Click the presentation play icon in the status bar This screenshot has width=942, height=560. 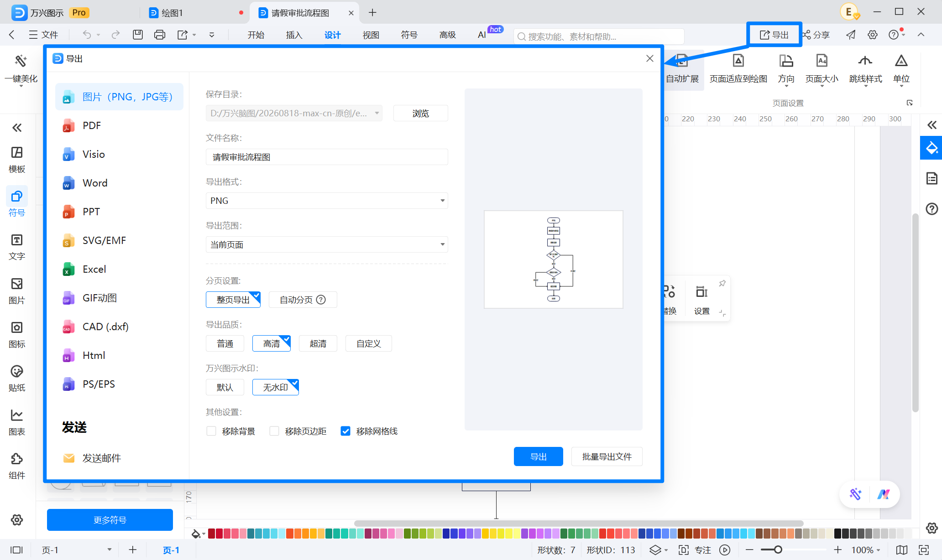pyautogui.click(x=725, y=550)
